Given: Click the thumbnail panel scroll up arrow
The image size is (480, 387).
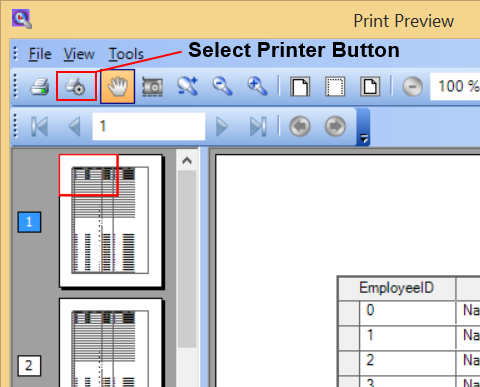Looking at the screenshot, I should tap(187, 161).
